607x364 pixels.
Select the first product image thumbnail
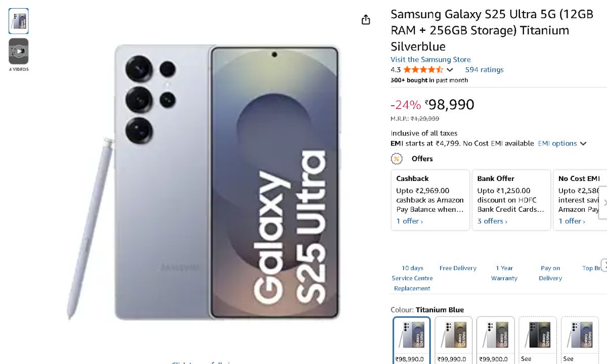coord(19,21)
